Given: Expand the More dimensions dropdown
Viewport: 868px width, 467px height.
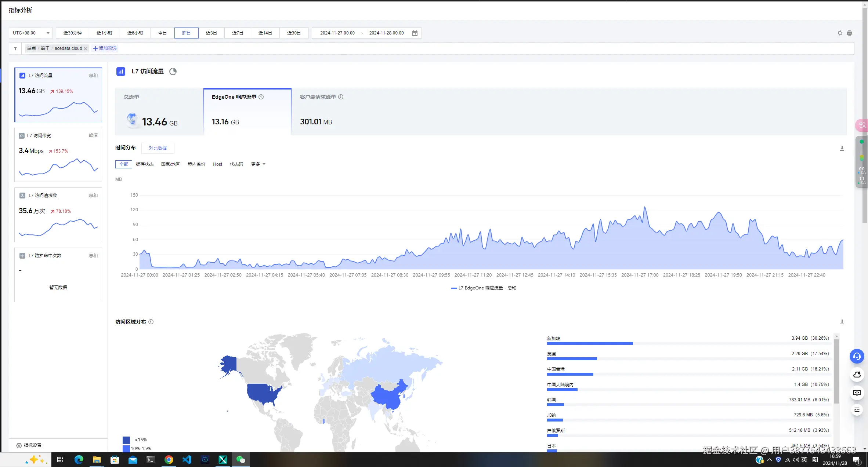Looking at the screenshot, I should (x=258, y=164).
